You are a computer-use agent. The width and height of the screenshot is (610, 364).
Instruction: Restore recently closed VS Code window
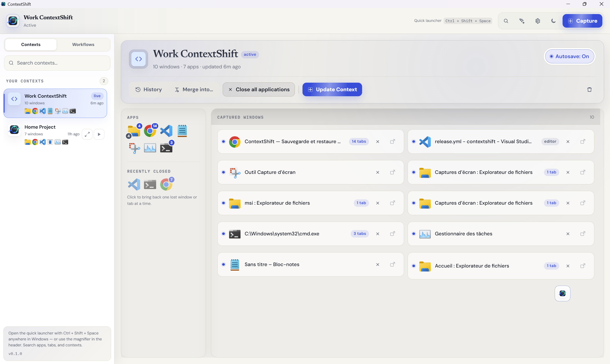[134, 184]
